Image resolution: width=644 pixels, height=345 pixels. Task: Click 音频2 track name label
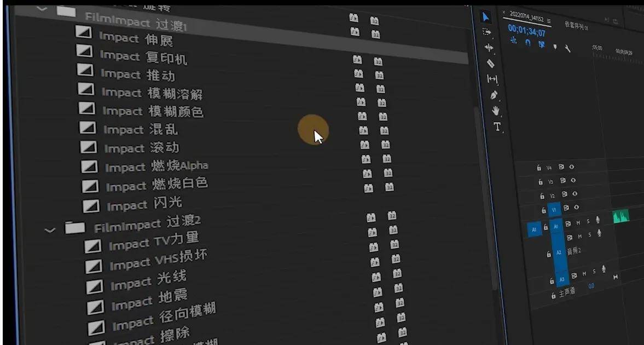(574, 251)
